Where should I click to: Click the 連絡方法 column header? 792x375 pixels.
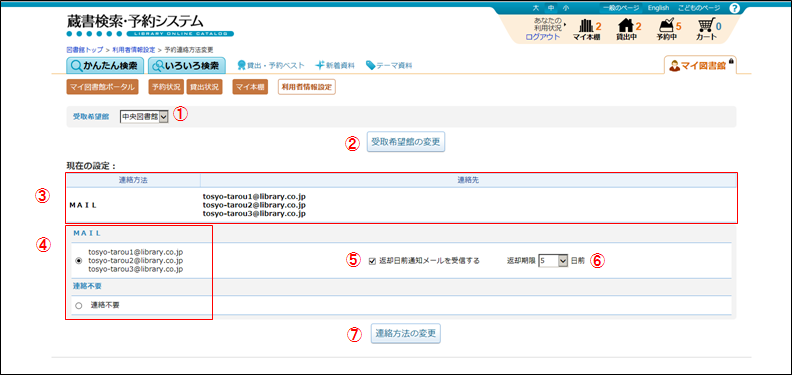point(133,180)
